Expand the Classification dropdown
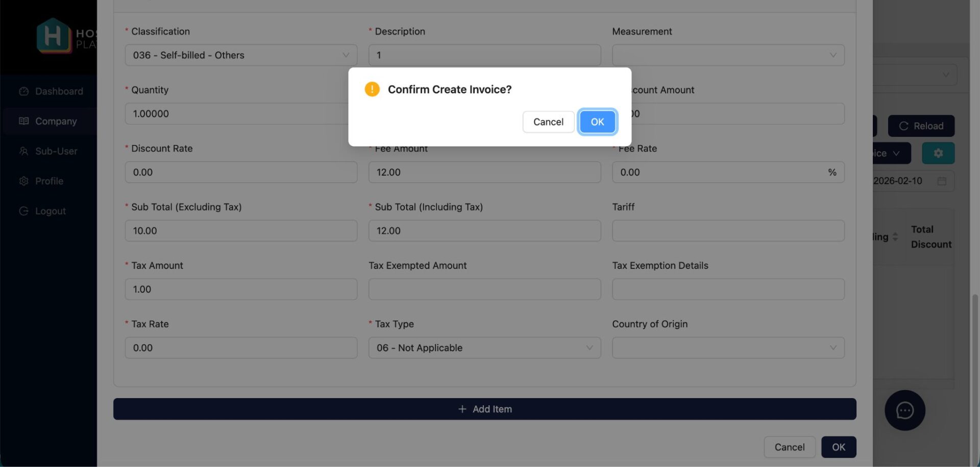This screenshot has width=980, height=467. tap(241, 55)
